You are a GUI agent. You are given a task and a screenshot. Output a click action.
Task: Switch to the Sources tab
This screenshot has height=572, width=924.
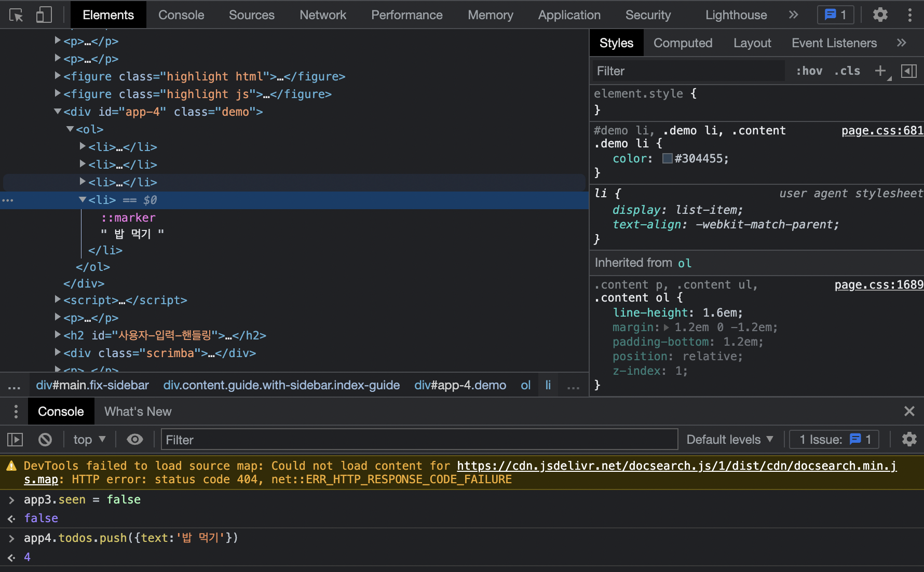[252, 15]
